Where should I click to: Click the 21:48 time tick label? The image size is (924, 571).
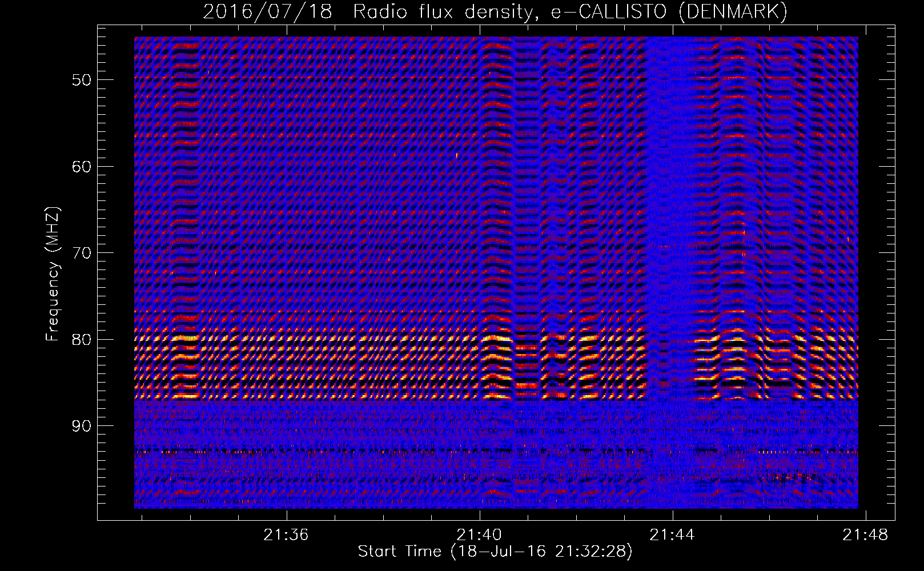click(x=866, y=534)
